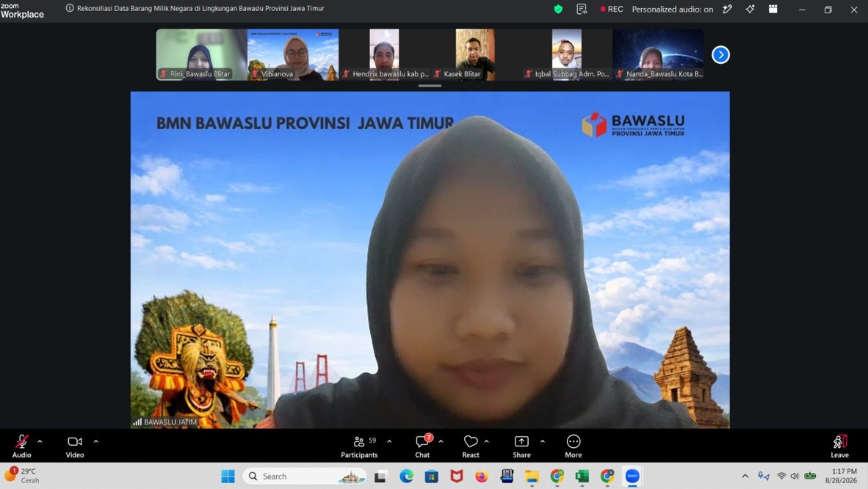
Task: Click Personalized audio: on label
Action: 673,9
